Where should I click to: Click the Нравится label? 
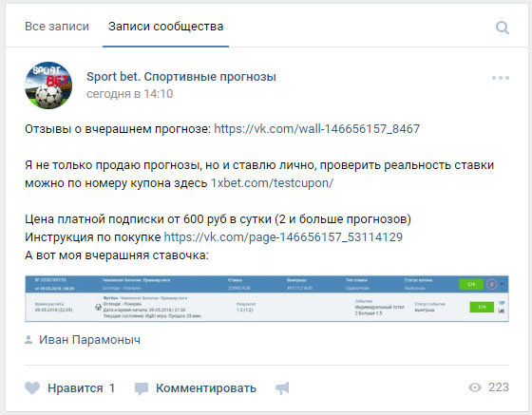[75, 388]
